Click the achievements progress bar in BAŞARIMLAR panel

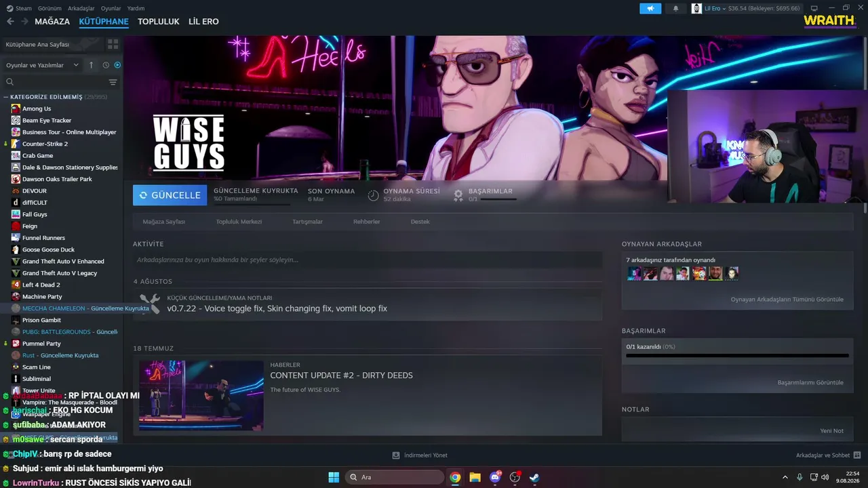(x=737, y=355)
